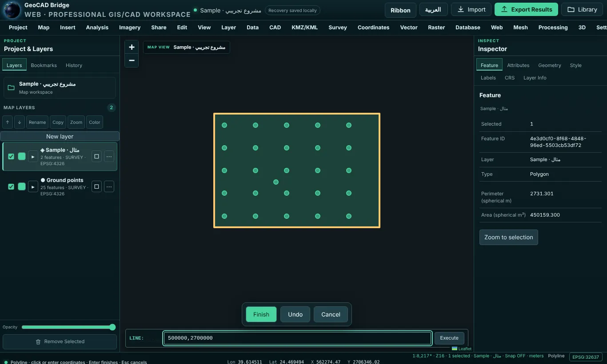Click the LINE coordinate input field
The height and width of the screenshot is (364, 607).
point(297,338)
